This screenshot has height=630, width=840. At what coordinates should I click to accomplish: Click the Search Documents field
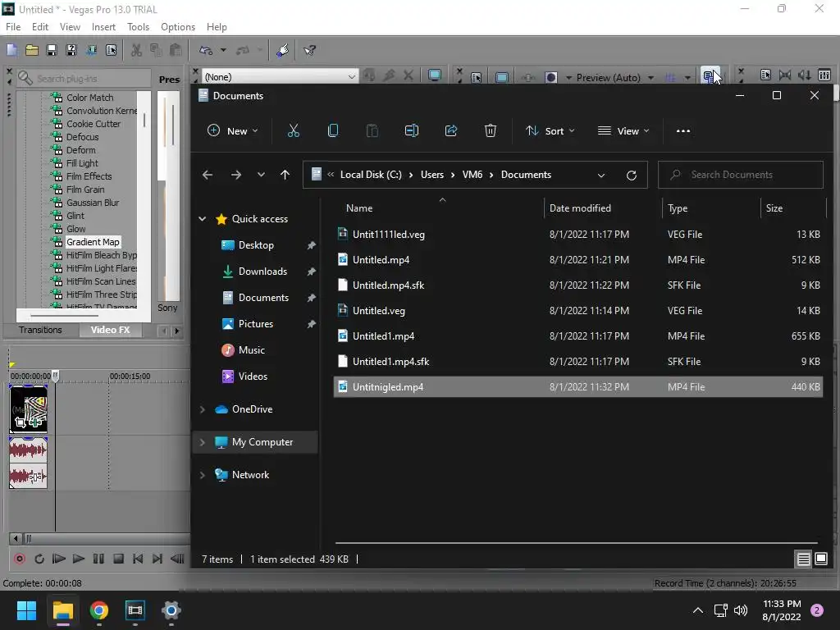(741, 175)
